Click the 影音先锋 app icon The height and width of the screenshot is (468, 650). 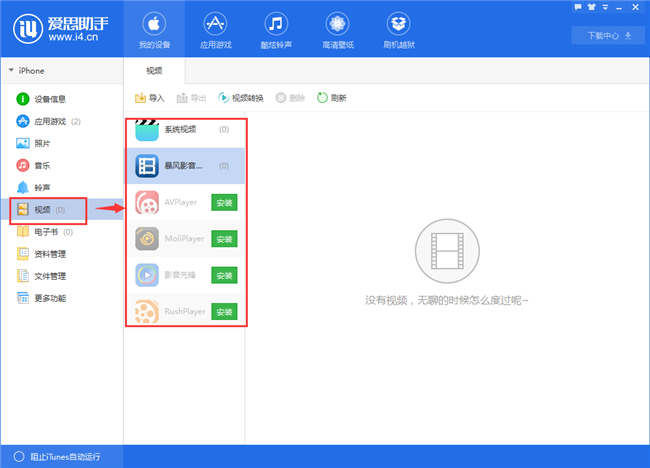(x=147, y=275)
